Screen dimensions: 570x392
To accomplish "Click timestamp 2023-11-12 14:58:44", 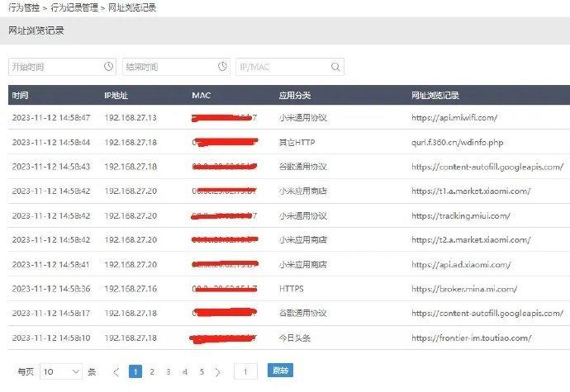I will pyautogui.click(x=51, y=143).
